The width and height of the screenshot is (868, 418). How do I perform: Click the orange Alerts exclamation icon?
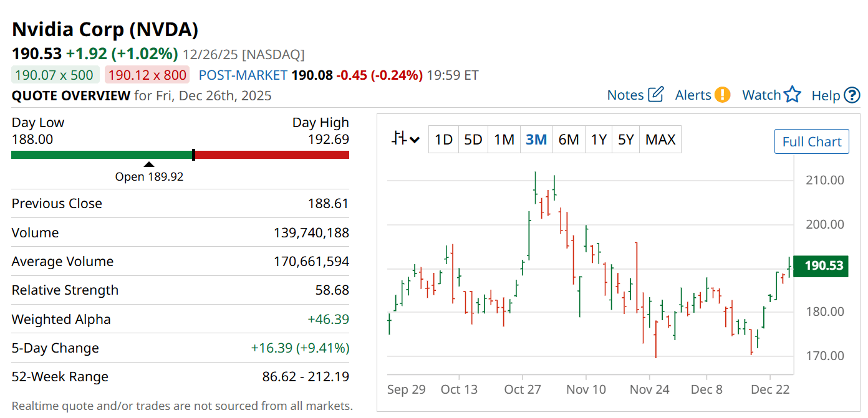click(x=722, y=95)
